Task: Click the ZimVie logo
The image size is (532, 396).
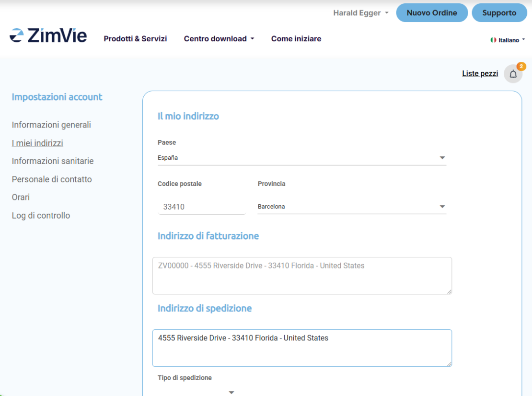Action: click(48, 35)
